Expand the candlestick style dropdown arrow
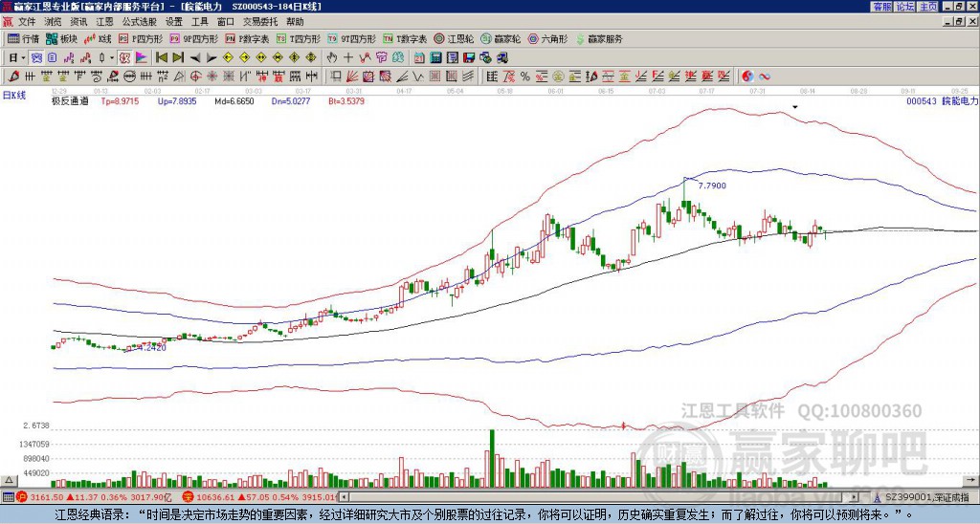Viewport: 980px width, 524px height. click(112, 58)
